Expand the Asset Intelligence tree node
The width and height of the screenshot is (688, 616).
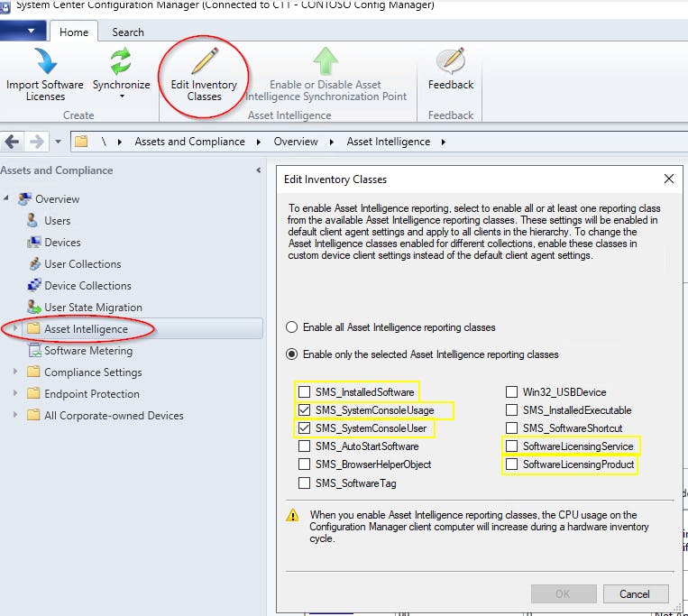(15, 327)
